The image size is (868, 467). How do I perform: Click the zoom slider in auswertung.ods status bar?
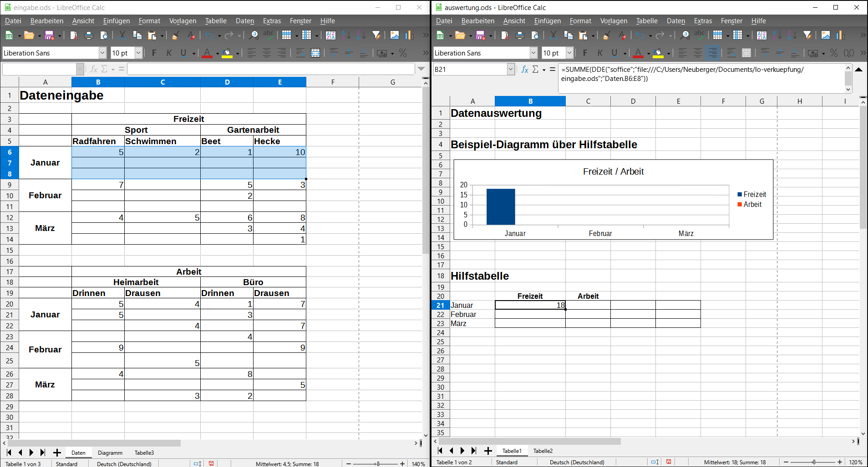pyautogui.click(x=813, y=462)
